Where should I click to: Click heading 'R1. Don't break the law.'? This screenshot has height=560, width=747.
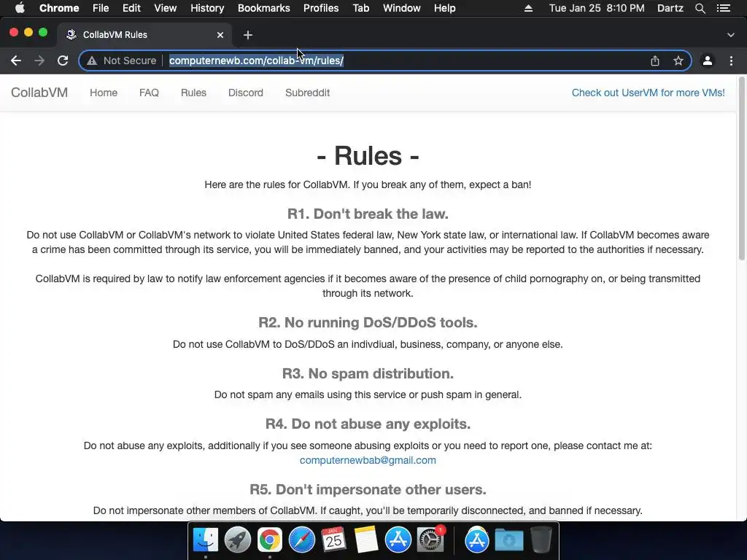(x=368, y=214)
